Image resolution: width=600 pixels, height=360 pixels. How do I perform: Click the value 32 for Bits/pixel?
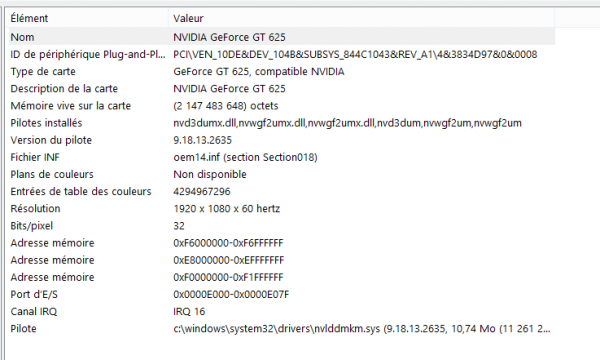(x=179, y=226)
